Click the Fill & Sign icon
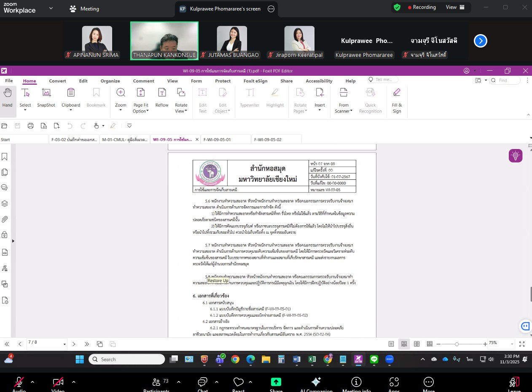532x392 pixels. pyautogui.click(x=397, y=98)
